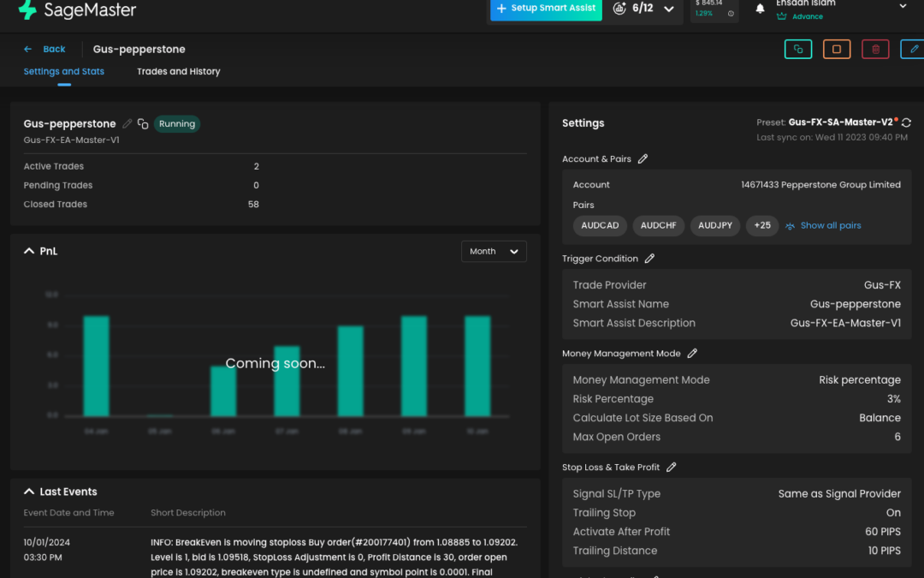Collapse the PnL section
Viewport: 924px width, 578px height.
(29, 252)
